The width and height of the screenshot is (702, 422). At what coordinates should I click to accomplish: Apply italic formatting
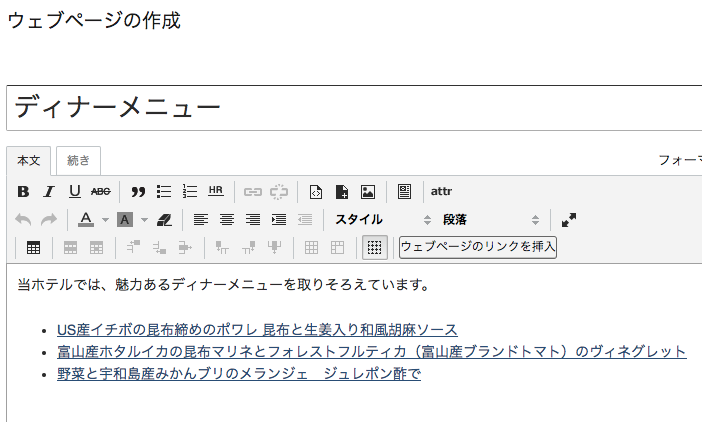(x=49, y=192)
